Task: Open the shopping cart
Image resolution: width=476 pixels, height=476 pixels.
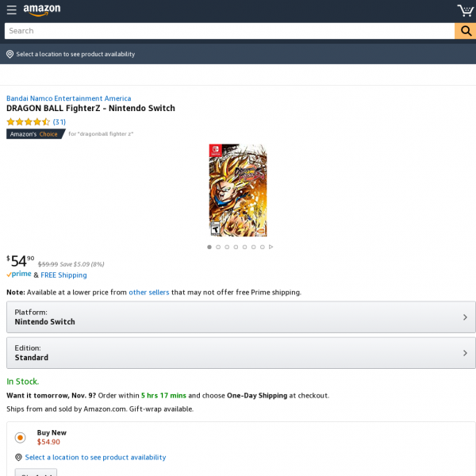Action: click(465, 10)
